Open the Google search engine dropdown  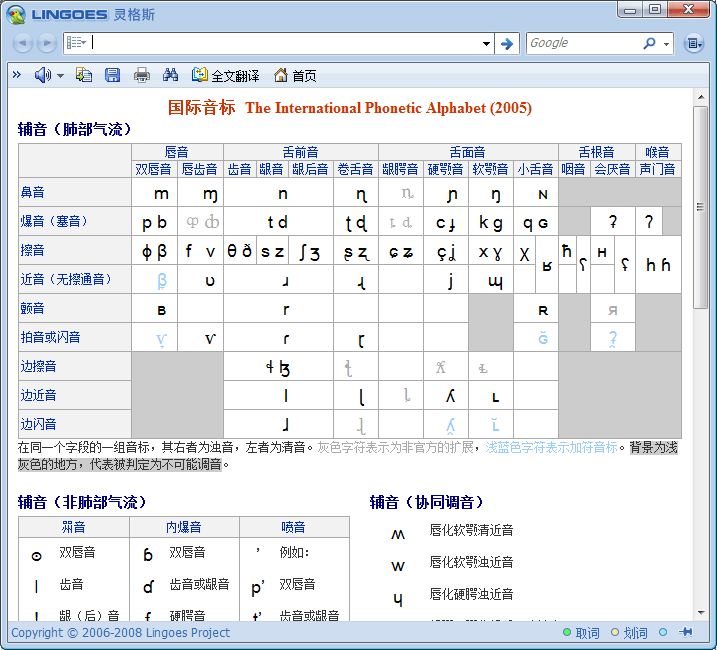665,43
